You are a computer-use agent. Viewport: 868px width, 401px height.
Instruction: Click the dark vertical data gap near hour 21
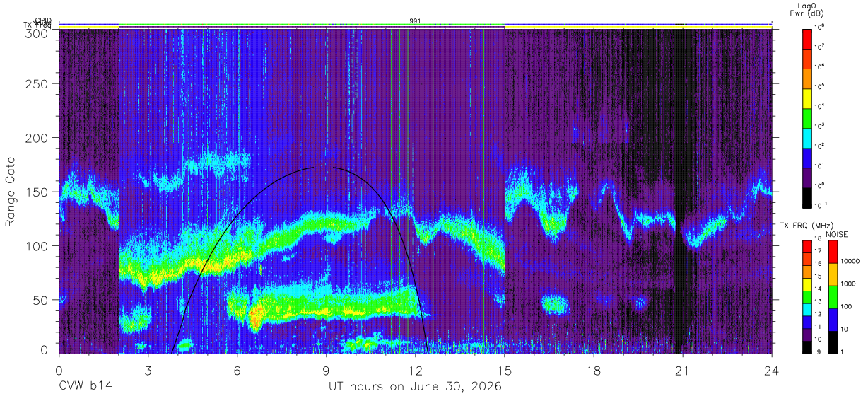coord(680,191)
